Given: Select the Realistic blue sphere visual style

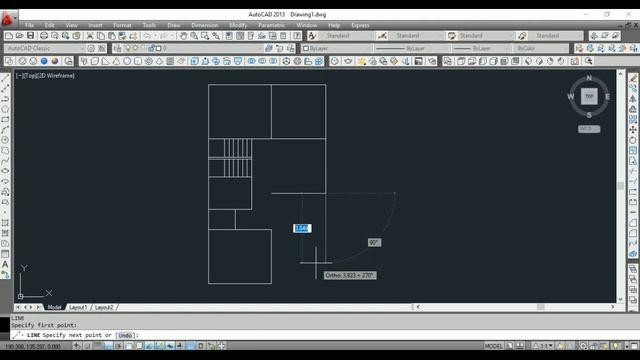Looking at the screenshot, I should 44,61.
